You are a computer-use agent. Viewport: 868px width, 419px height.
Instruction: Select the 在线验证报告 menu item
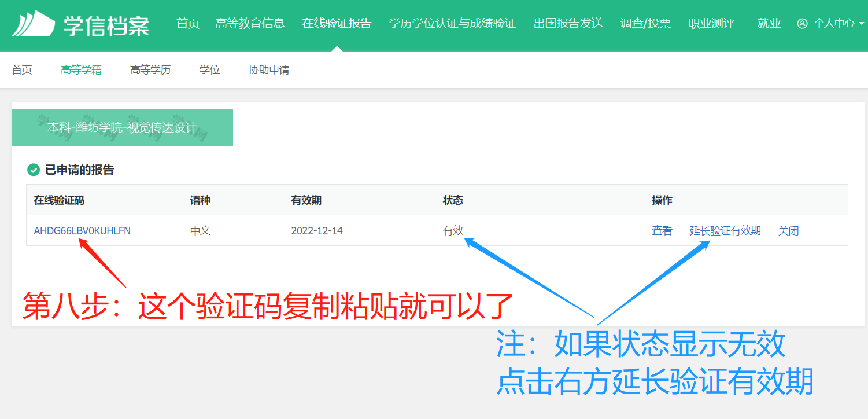337,24
